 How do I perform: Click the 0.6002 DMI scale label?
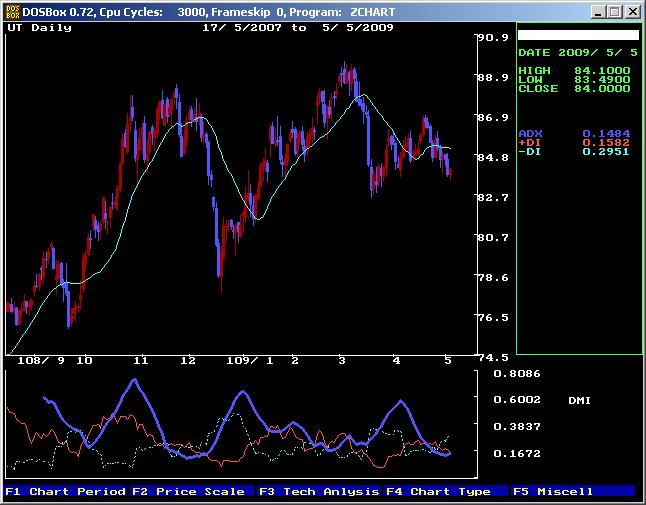(x=517, y=400)
